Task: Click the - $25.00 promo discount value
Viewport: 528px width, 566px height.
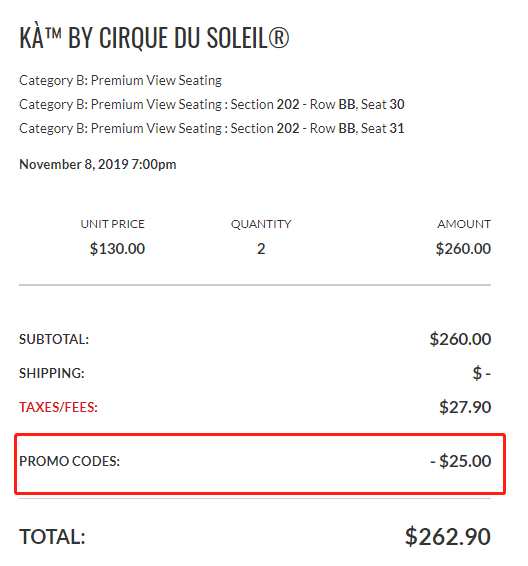Action: [x=461, y=461]
